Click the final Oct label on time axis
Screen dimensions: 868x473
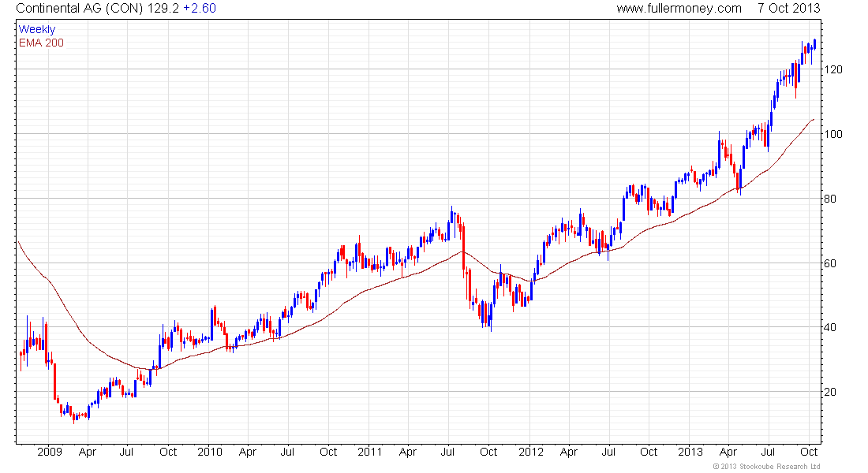coord(810,452)
